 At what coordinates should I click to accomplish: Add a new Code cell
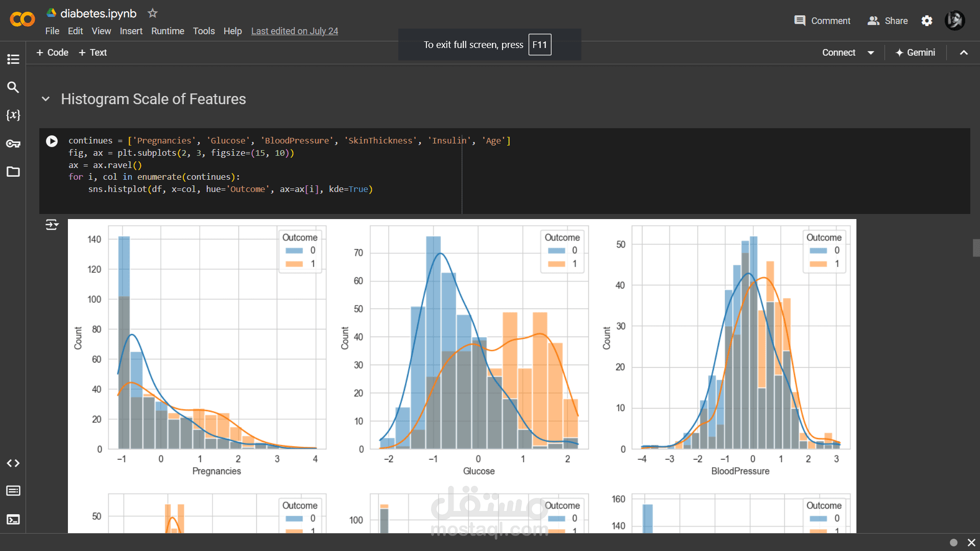click(x=52, y=53)
